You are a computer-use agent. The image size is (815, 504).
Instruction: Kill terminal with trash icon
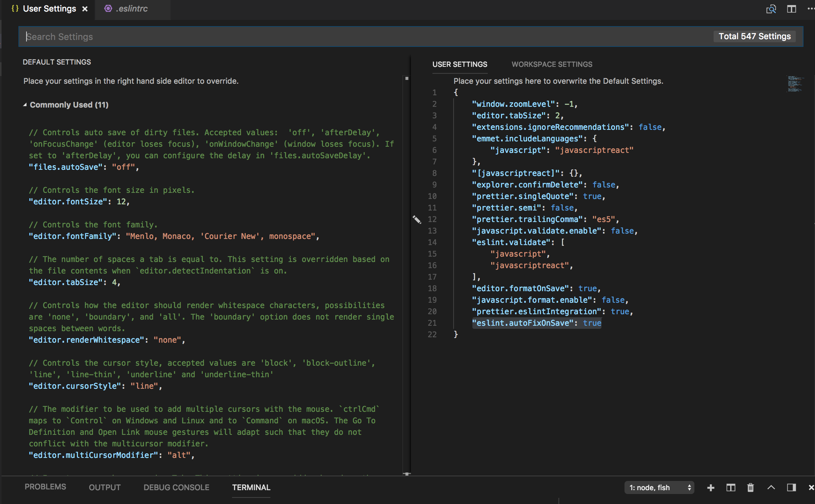(x=750, y=487)
